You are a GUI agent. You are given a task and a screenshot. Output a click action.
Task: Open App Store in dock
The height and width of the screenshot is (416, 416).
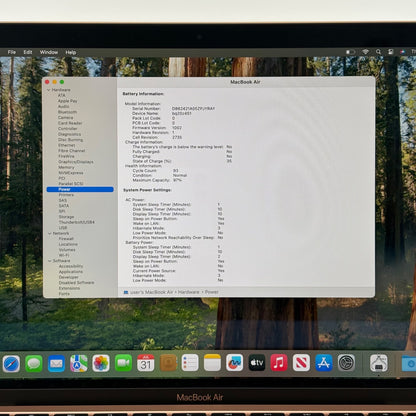click(324, 363)
